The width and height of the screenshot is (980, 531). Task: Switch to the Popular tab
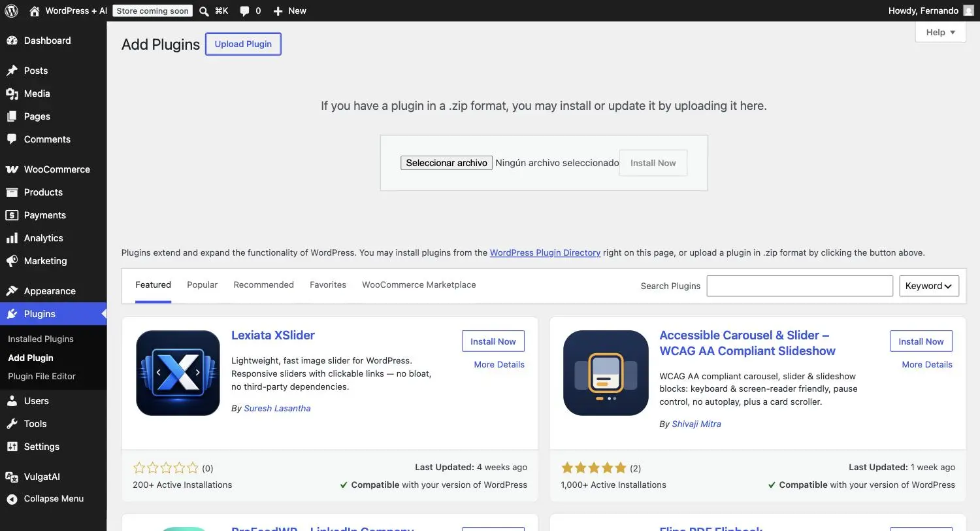202,285
